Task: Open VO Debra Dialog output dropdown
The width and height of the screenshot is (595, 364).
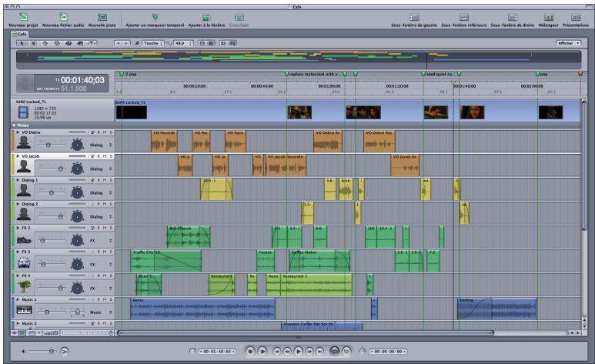Action: pos(101,145)
